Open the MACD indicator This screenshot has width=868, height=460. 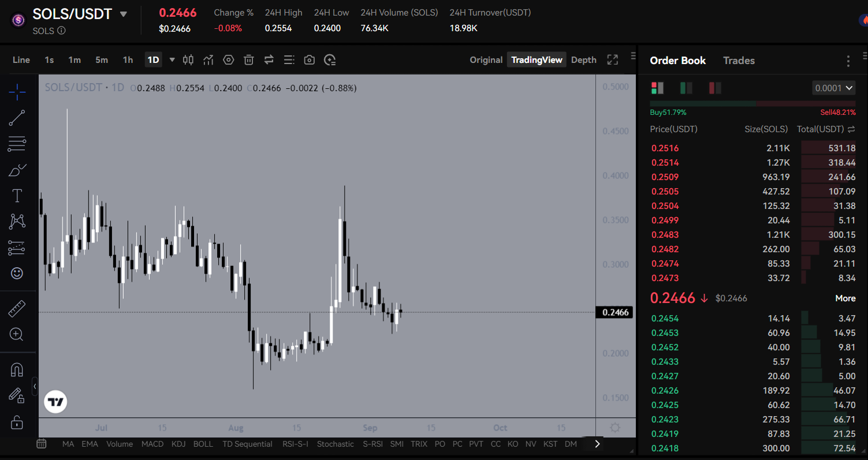(x=152, y=444)
